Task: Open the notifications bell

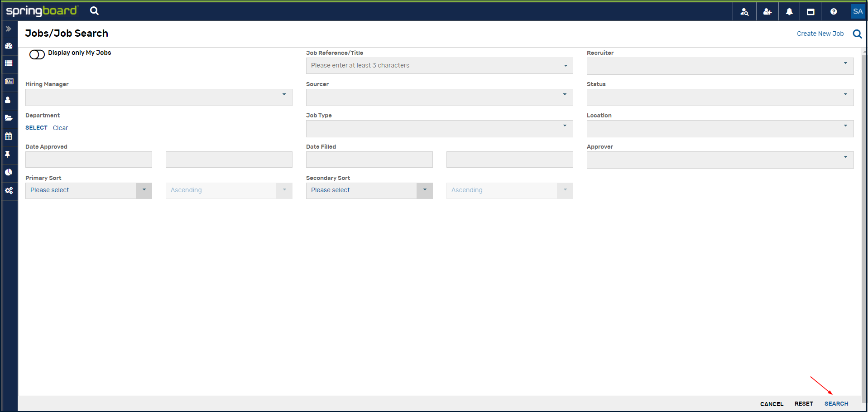Action: pos(789,12)
